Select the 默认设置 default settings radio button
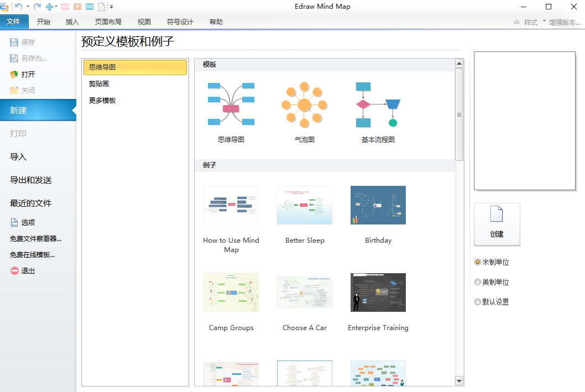The image size is (585, 392). (478, 302)
